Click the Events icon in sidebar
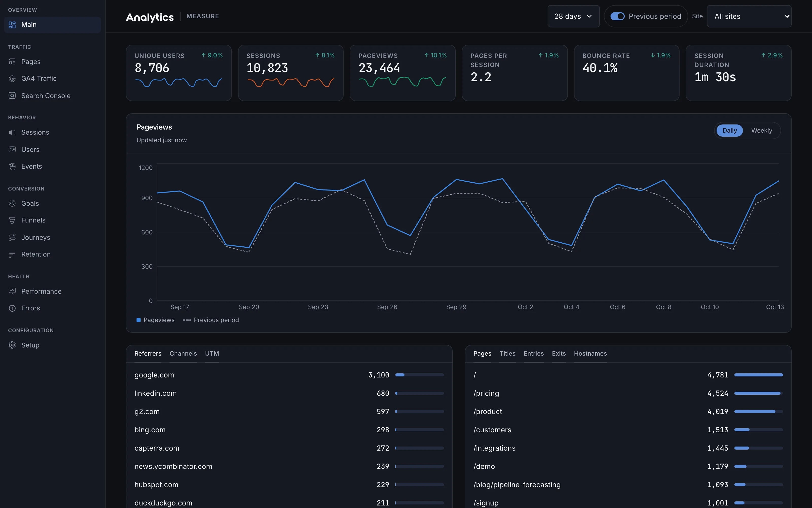812x508 pixels. click(12, 167)
